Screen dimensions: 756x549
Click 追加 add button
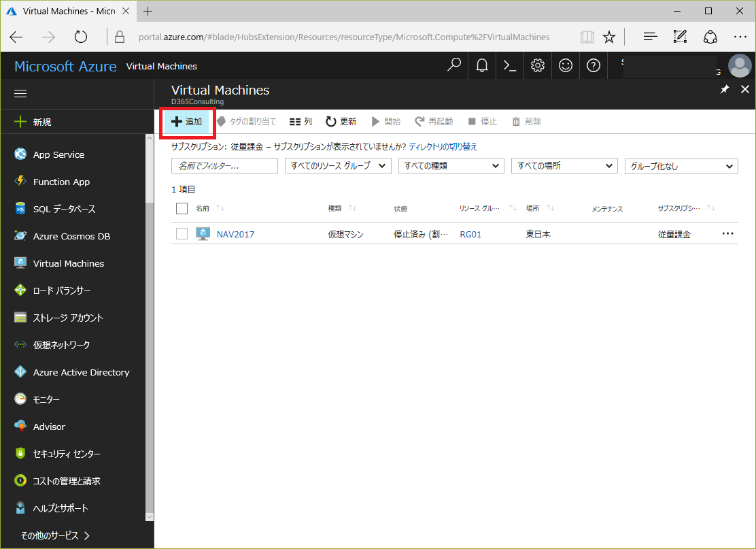(186, 122)
